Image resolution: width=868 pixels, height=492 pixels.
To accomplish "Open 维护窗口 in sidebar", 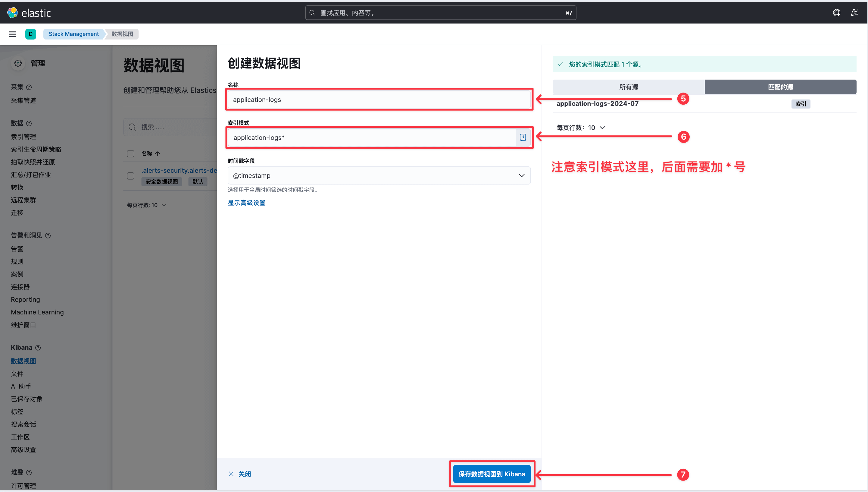I will tap(23, 325).
